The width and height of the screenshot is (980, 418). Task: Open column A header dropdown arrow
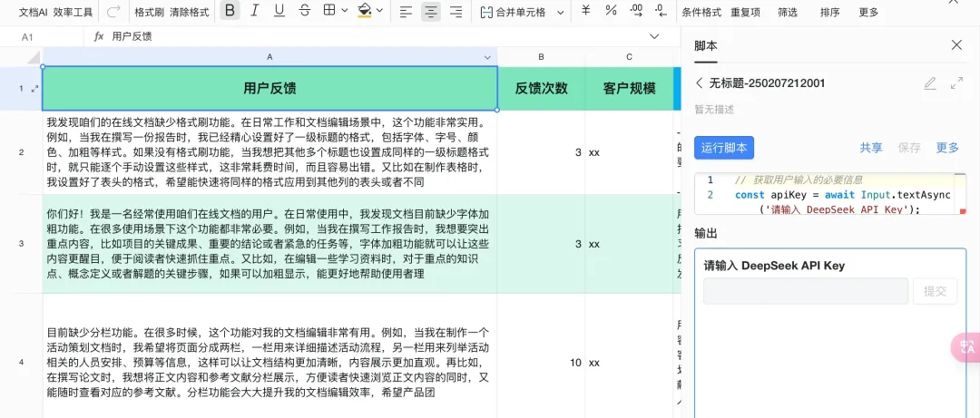tap(487, 57)
